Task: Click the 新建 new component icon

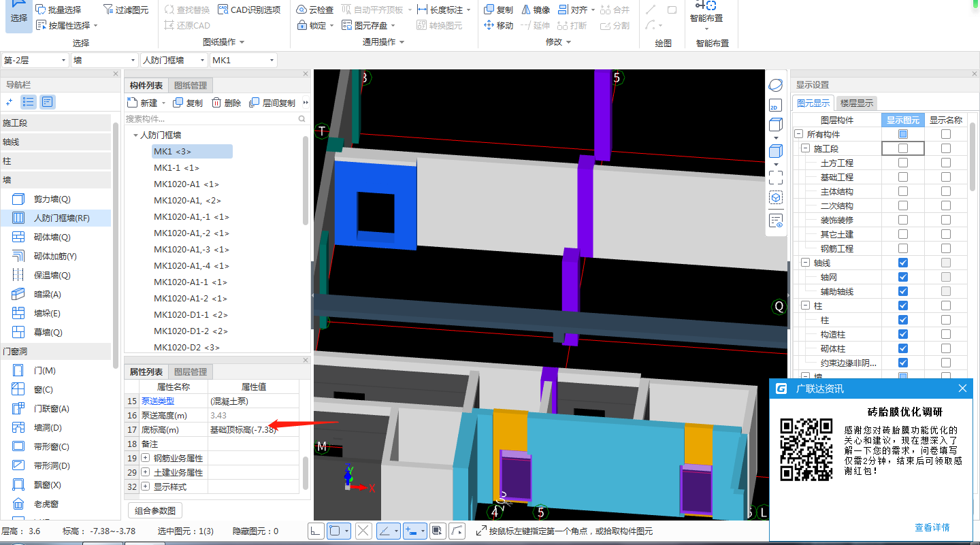Action: point(133,103)
